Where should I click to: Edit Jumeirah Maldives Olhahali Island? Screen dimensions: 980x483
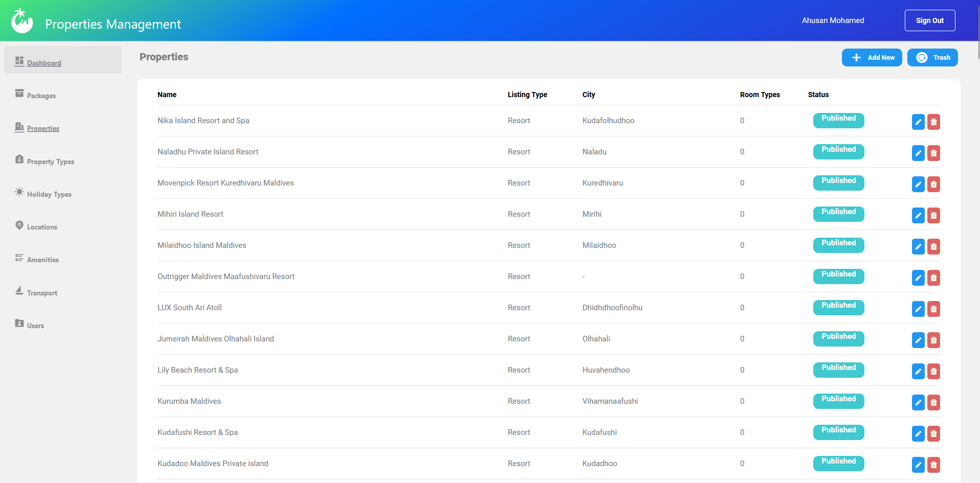[918, 340]
